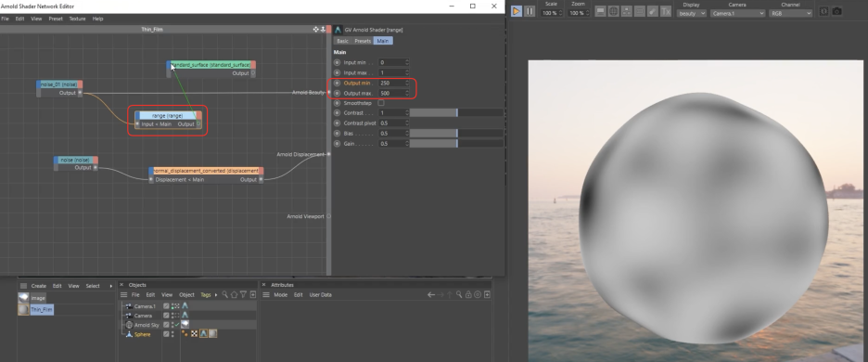Open the Mode menu in Attributes panel
Screen dimensions: 868x362
[281, 295]
